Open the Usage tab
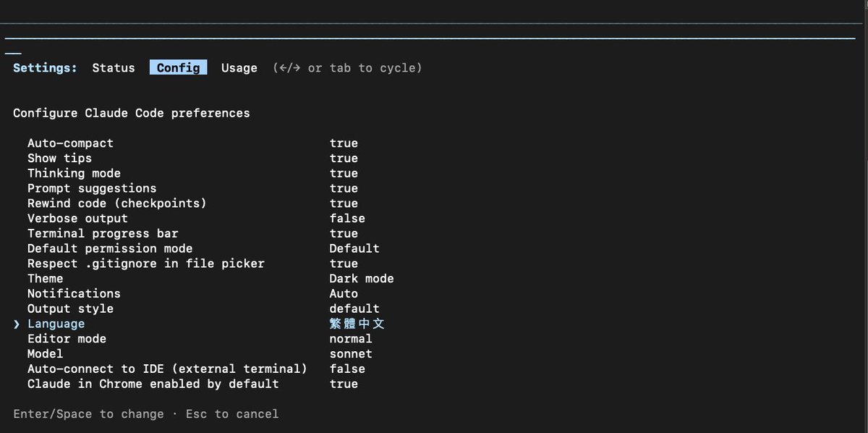Image resolution: width=868 pixels, height=433 pixels. click(239, 68)
